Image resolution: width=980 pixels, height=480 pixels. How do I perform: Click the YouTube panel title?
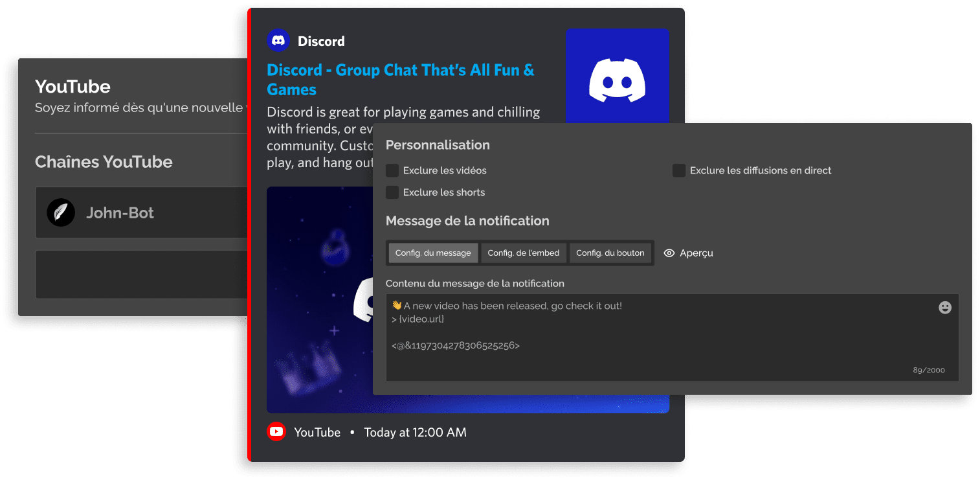[x=72, y=86]
